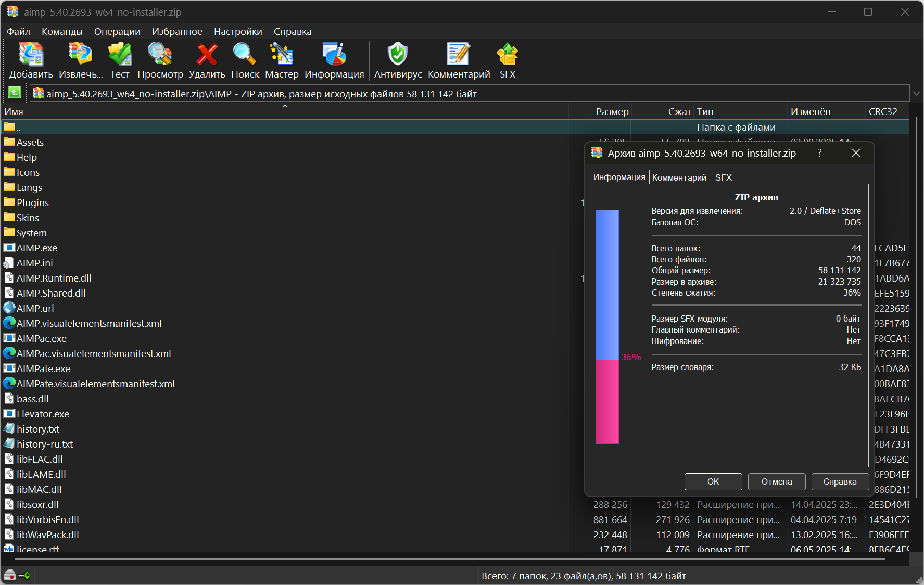Switch to the SFX tab in dialog
The height and width of the screenshot is (585, 924).
point(724,177)
